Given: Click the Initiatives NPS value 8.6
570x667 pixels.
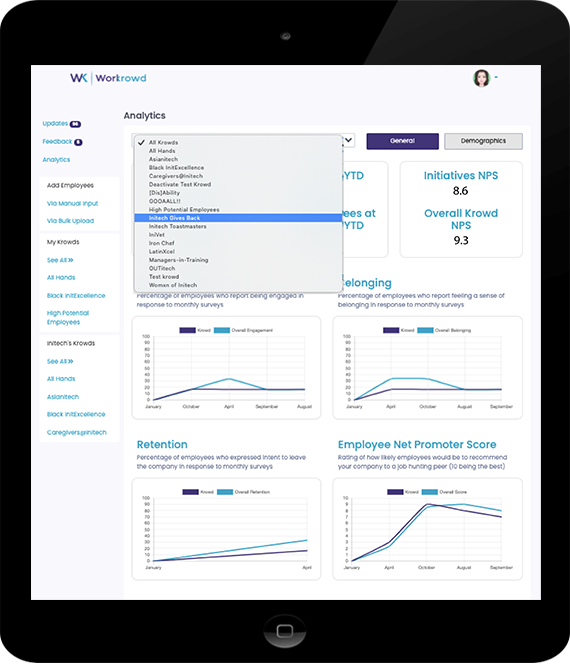Looking at the screenshot, I should pyautogui.click(x=460, y=191).
